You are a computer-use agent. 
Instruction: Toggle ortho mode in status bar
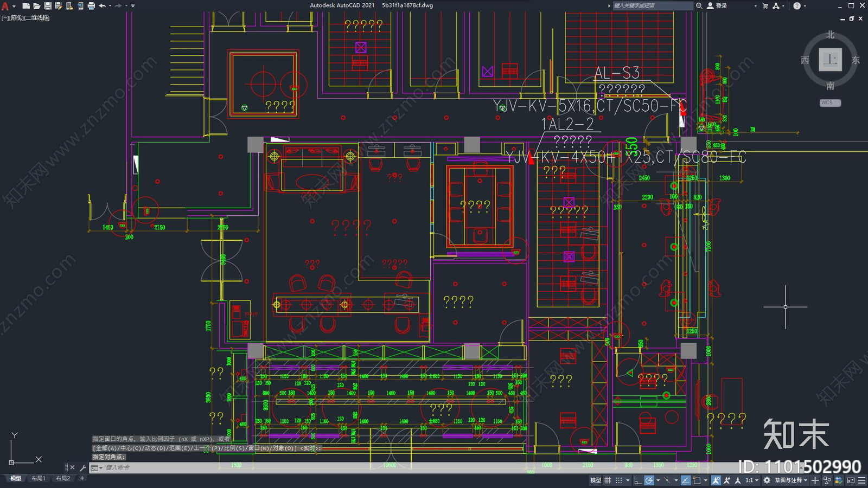[638, 480]
